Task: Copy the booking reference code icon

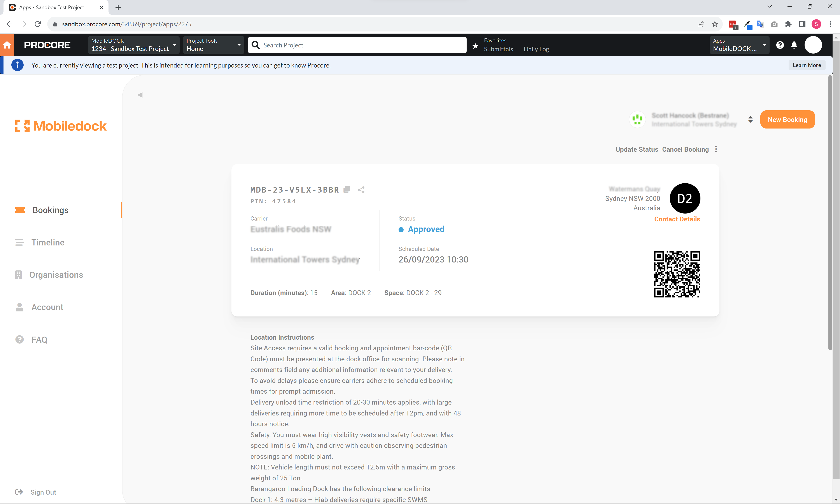Action: [x=346, y=189]
